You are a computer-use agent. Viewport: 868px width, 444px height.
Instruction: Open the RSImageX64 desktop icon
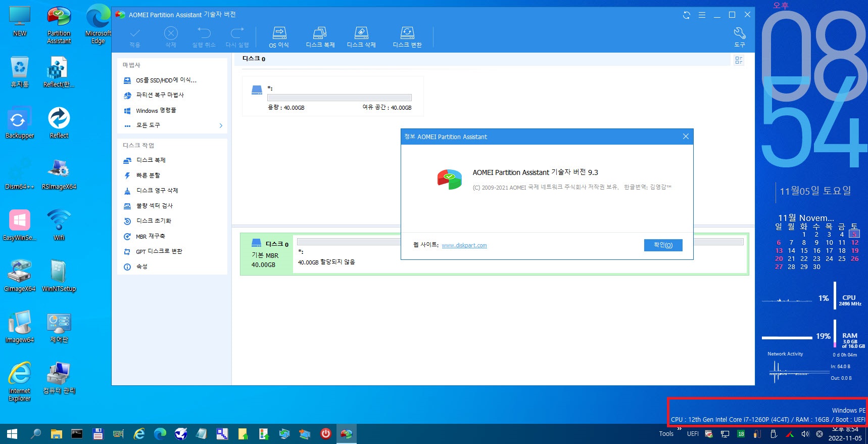coord(59,173)
